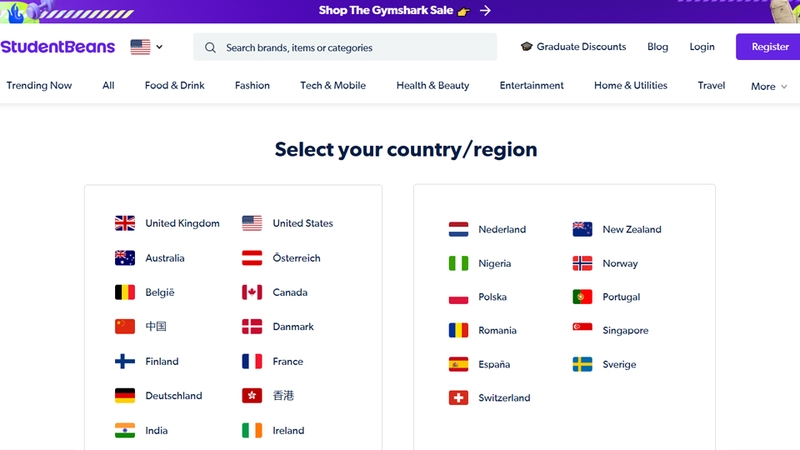The width and height of the screenshot is (800, 450).
Task: Click the België flag icon
Action: [x=125, y=292]
